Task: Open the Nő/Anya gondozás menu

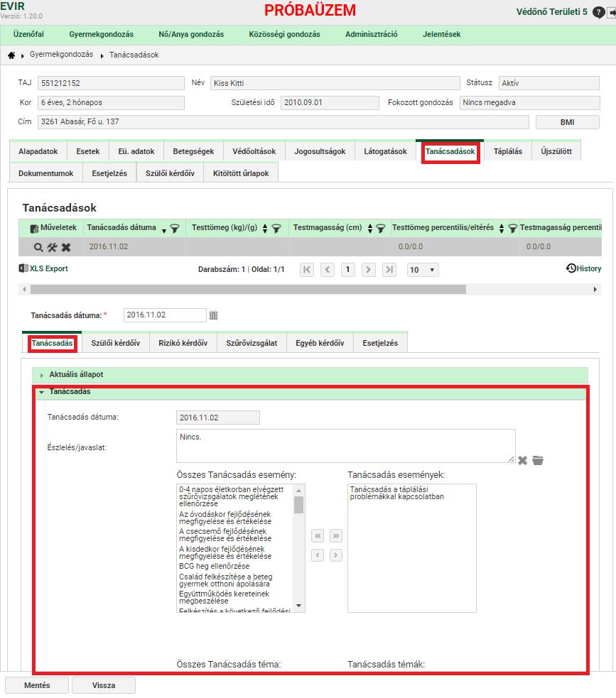Action: tap(191, 34)
